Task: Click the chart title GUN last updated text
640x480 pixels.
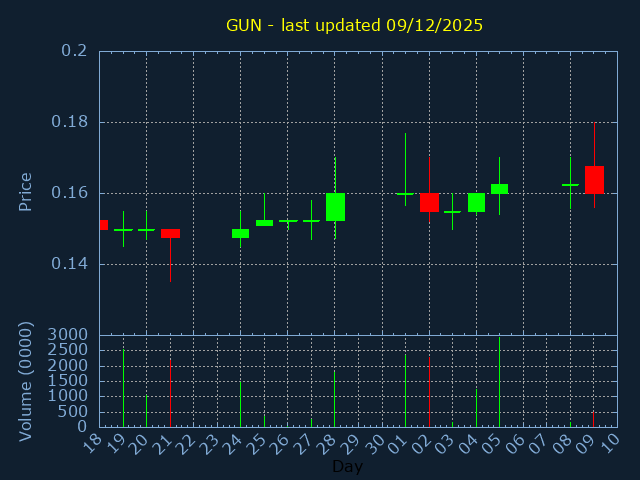Action: (x=354, y=25)
